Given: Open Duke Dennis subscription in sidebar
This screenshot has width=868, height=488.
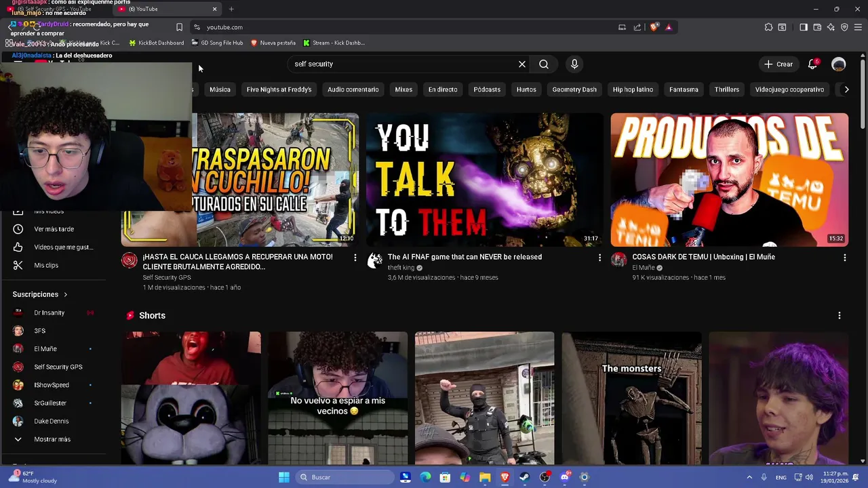Looking at the screenshot, I should coord(53,421).
